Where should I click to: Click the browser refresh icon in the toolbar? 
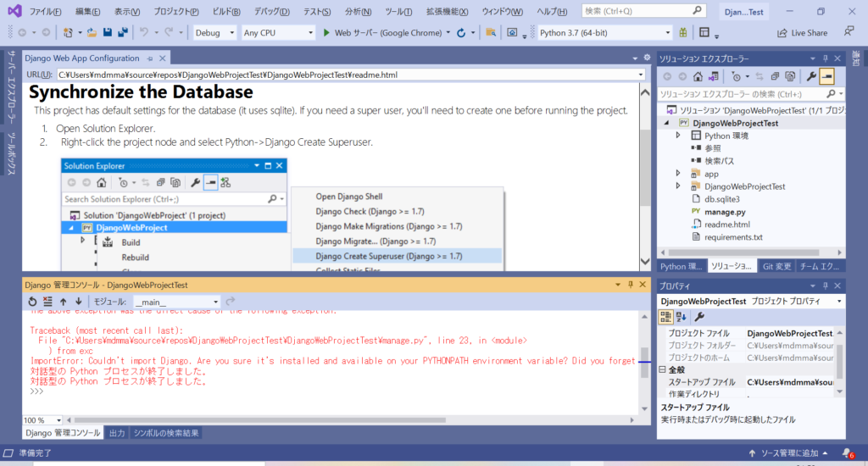(461, 33)
